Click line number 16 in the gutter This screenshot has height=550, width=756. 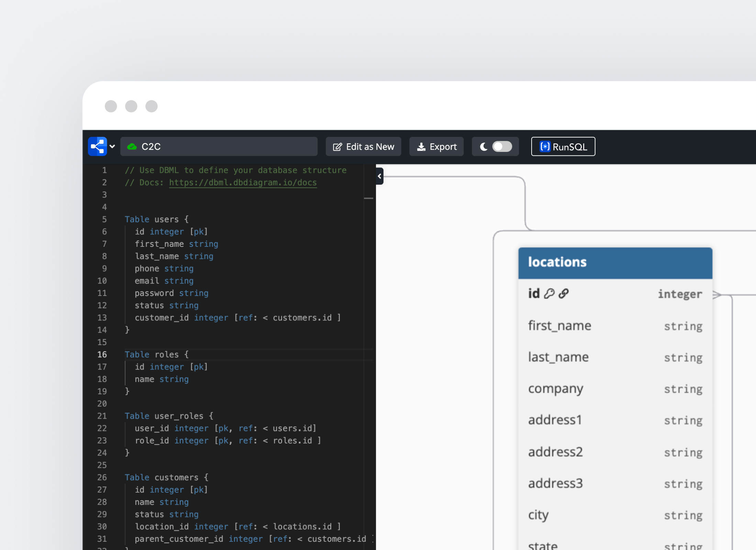click(102, 354)
